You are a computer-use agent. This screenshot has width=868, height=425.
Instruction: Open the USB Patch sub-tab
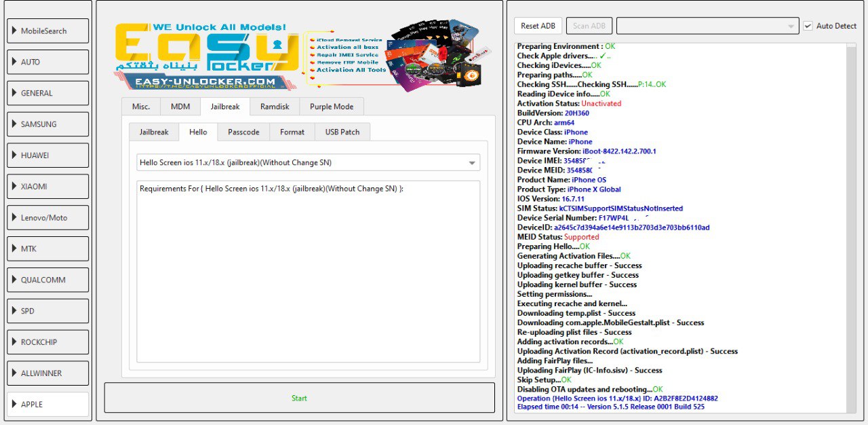click(x=342, y=132)
